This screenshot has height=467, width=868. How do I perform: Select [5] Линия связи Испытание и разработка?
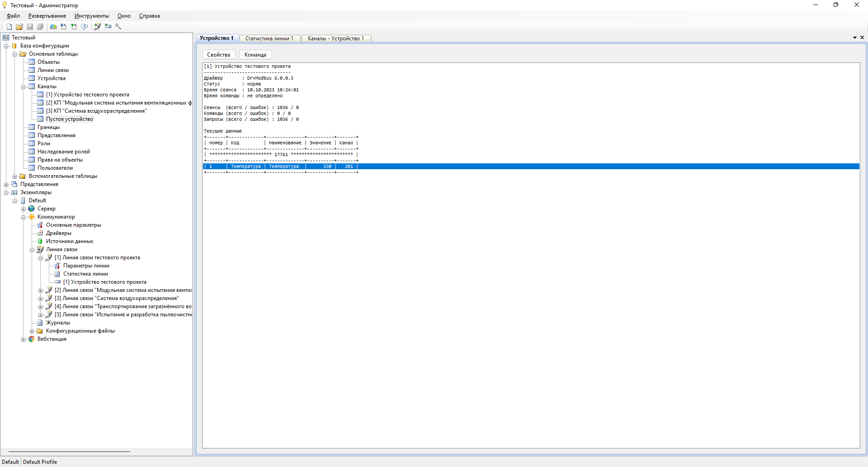point(123,315)
